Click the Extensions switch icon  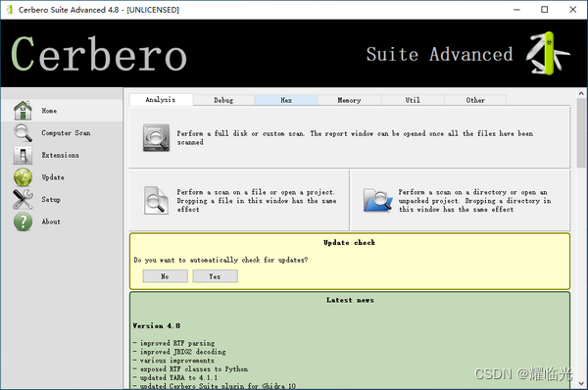click(x=23, y=155)
